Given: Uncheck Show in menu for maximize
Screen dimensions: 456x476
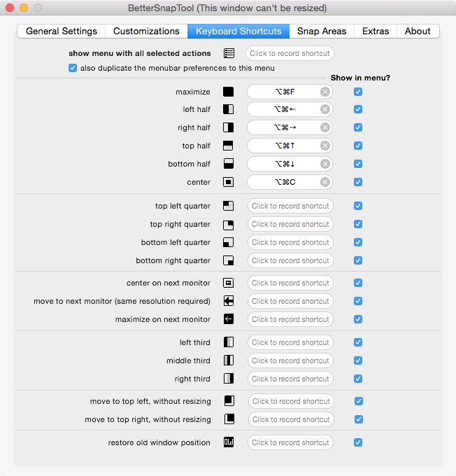Looking at the screenshot, I should tap(358, 92).
